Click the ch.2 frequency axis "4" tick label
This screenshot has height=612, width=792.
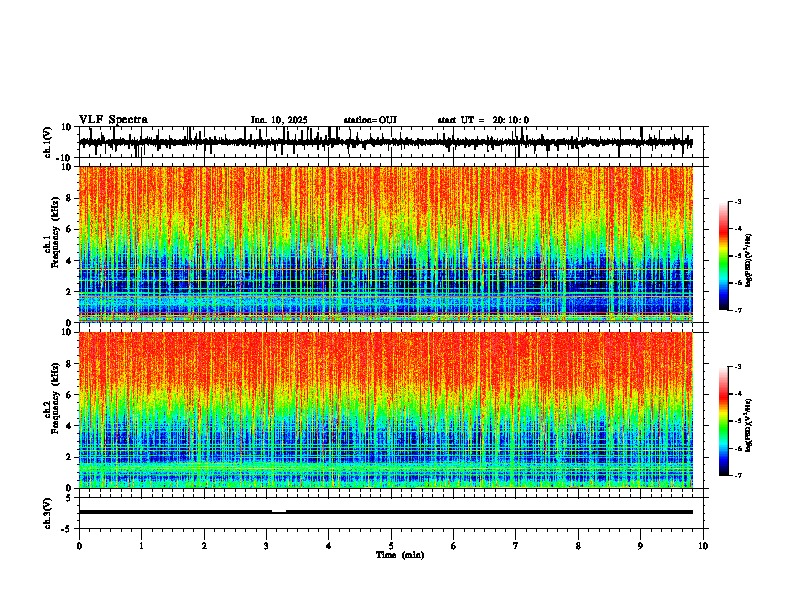click(69, 426)
